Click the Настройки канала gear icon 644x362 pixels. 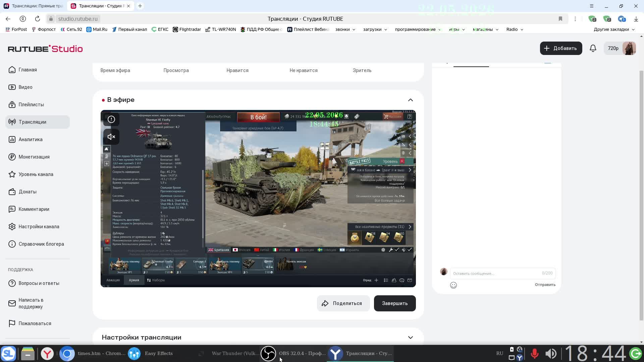(12, 227)
